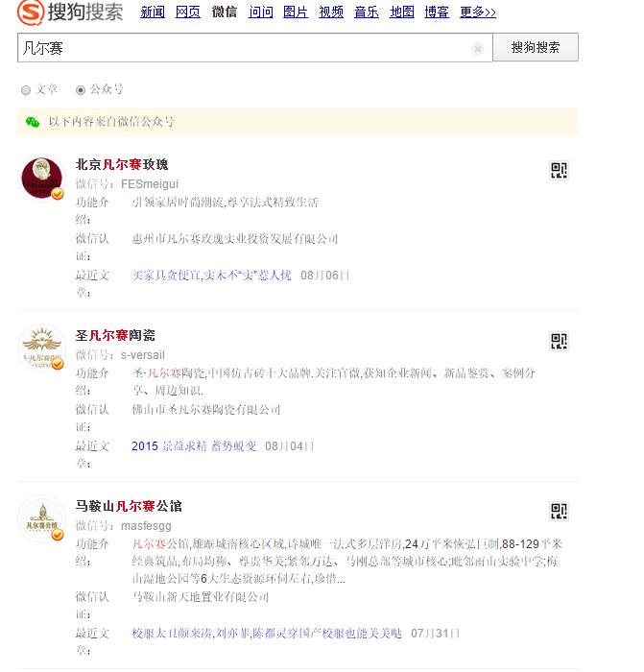
Task: Open the 北京凡尔赛玫瑰 result title
Action: [122, 164]
